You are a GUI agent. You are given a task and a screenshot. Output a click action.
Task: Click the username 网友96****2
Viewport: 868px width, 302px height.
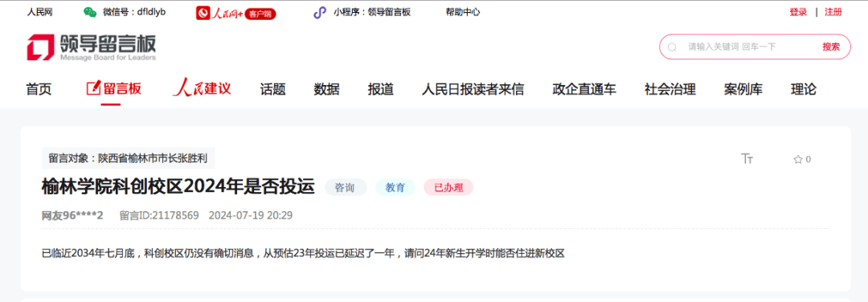(72, 215)
